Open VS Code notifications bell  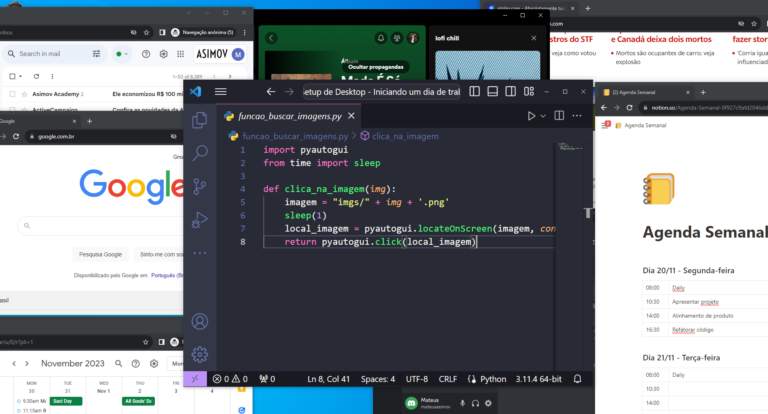577,379
